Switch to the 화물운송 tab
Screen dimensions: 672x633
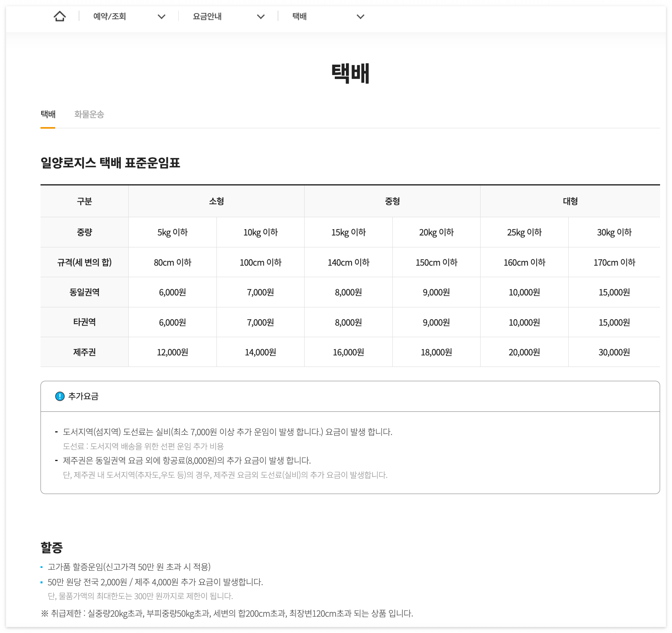coord(89,114)
